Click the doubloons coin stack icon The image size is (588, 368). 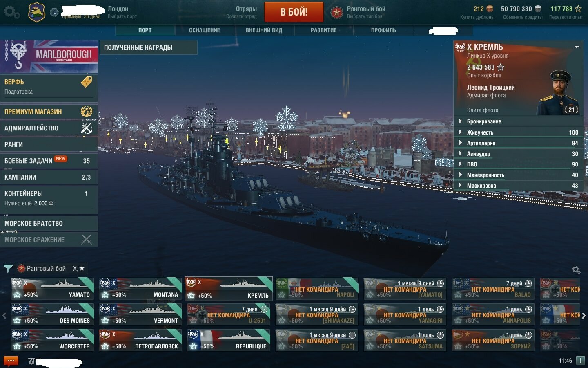490,9
